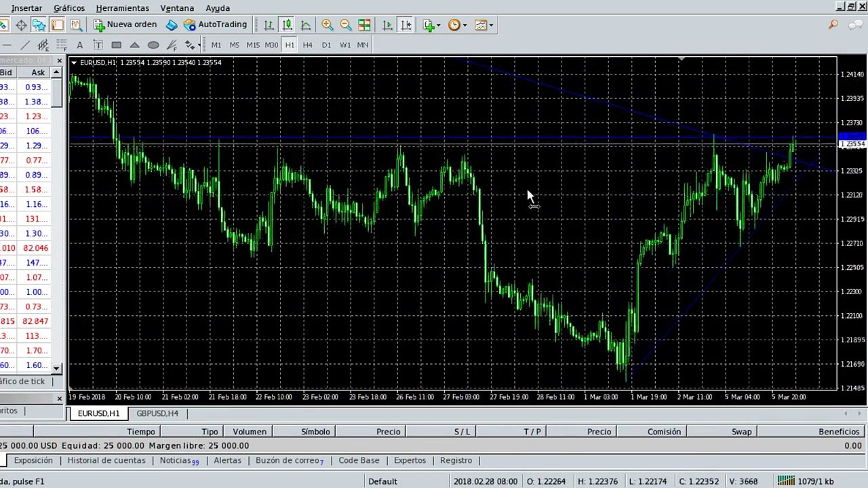868x488 pixels.
Task: Switch chart to line chart mode
Action: tap(306, 25)
